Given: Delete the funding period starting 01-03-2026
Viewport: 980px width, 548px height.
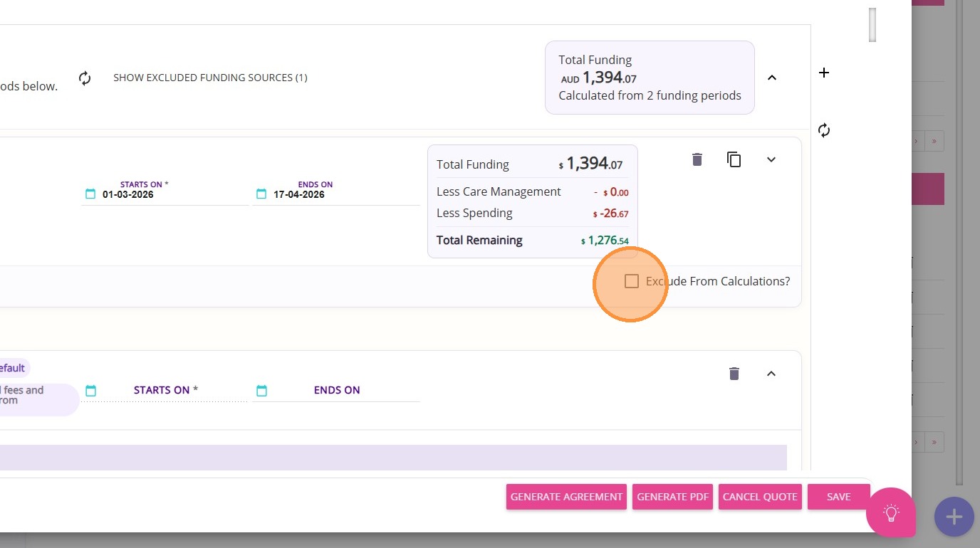Looking at the screenshot, I should click(697, 159).
